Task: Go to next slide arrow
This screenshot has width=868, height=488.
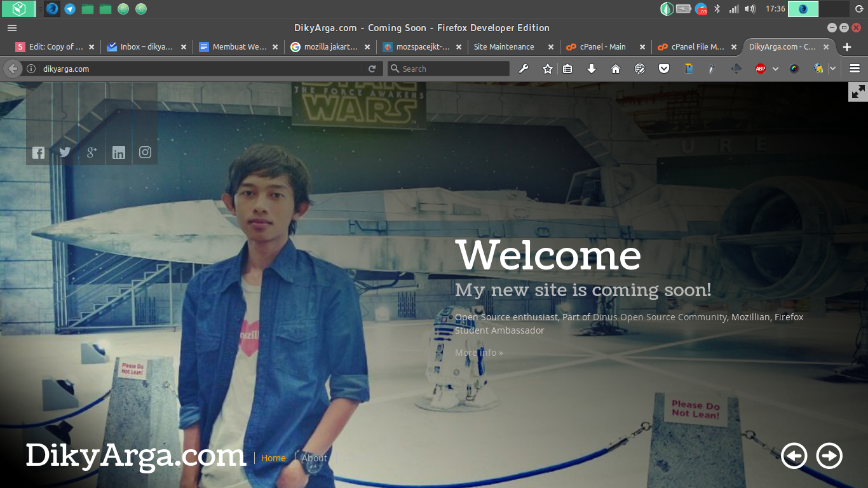Action: tap(829, 456)
